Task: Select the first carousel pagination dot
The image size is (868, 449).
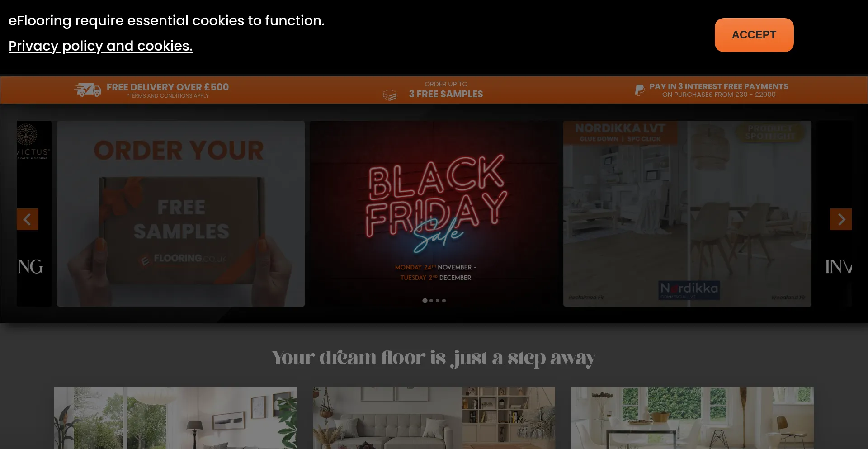Action: [x=425, y=301]
